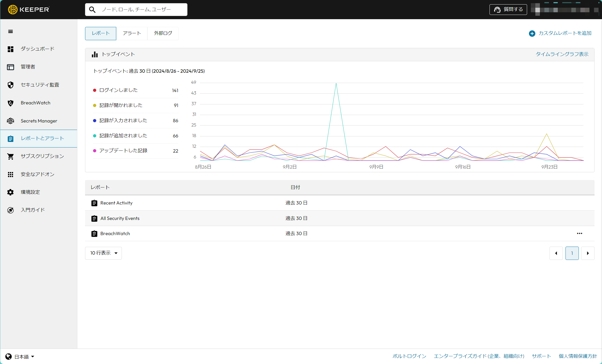Focus the node, role, team search field
602x364 pixels.
click(141, 10)
